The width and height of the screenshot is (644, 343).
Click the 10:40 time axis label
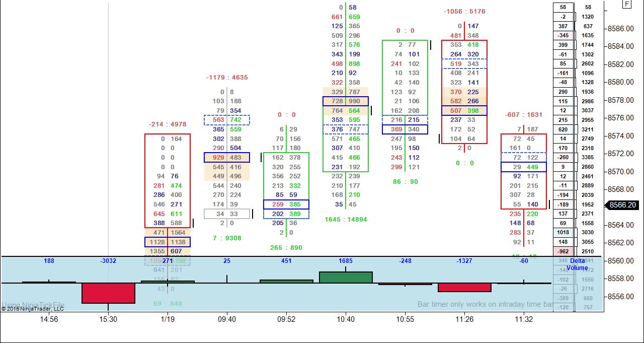(x=346, y=319)
